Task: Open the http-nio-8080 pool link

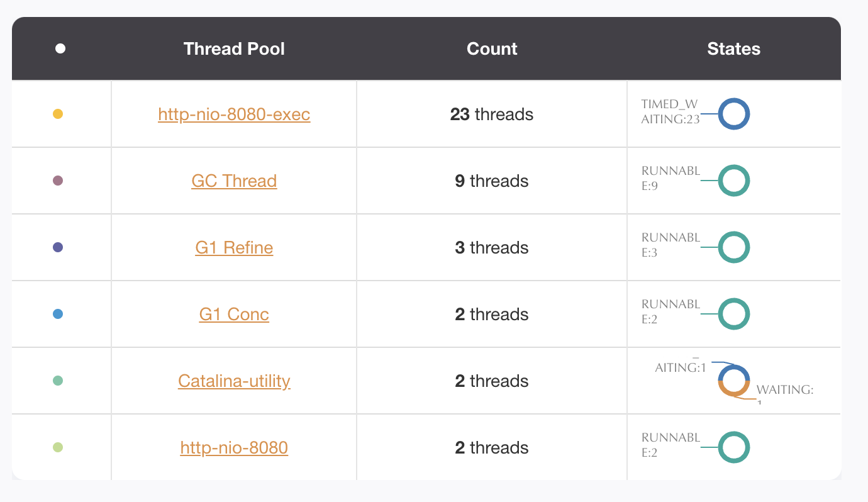Action: pyautogui.click(x=234, y=448)
